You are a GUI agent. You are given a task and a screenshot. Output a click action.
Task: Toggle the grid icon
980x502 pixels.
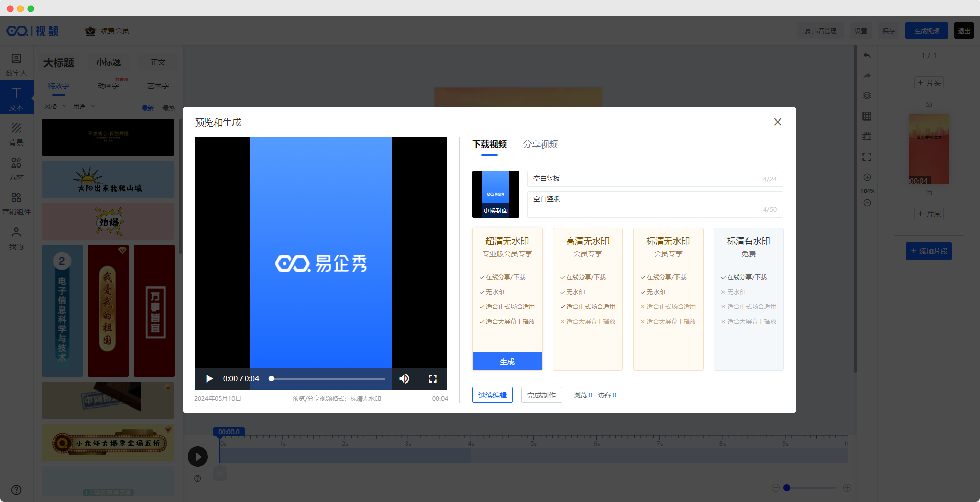867,116
